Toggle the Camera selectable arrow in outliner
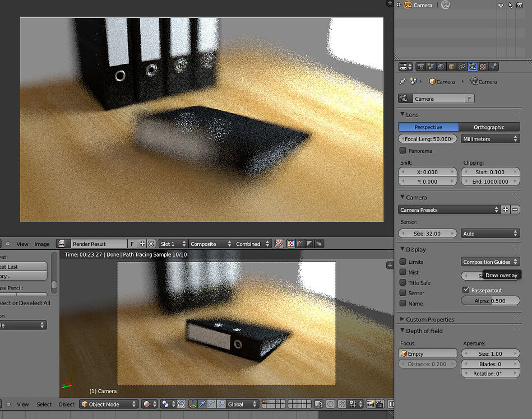532x419 pixels. (510, 5)
